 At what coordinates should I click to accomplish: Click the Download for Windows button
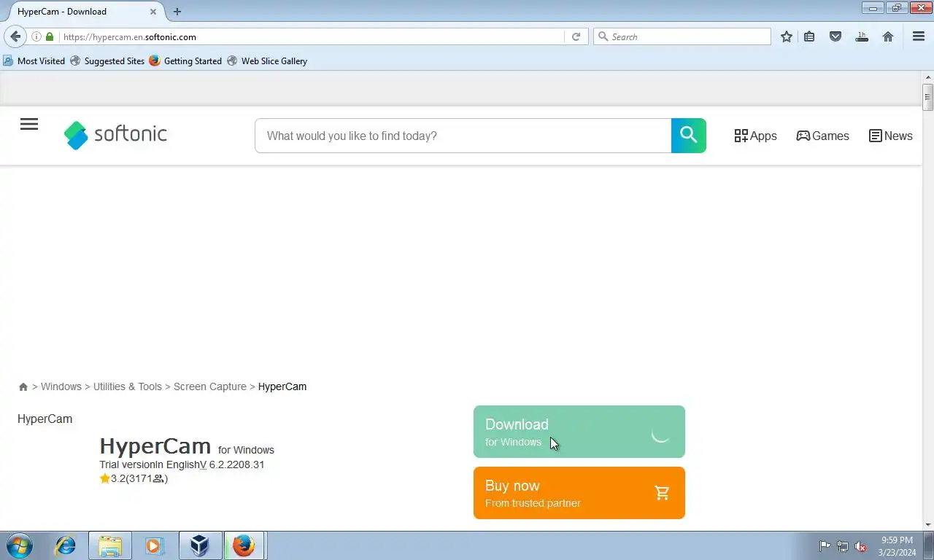[x=579, y=432]
